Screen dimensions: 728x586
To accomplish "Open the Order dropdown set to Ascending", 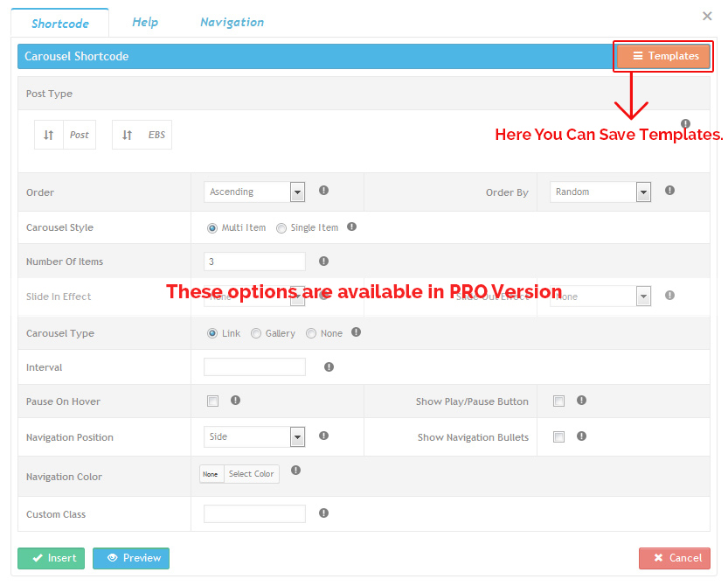I will click(x=253, y=192).
